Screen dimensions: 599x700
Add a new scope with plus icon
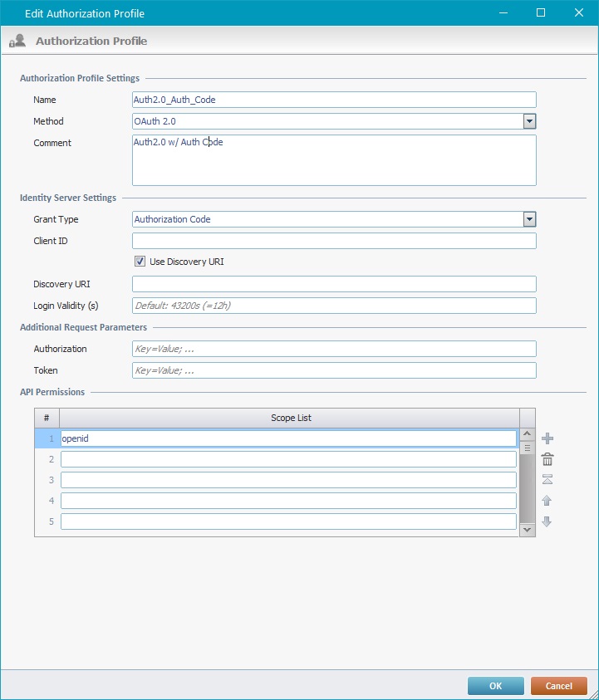[x=547, y=438]
